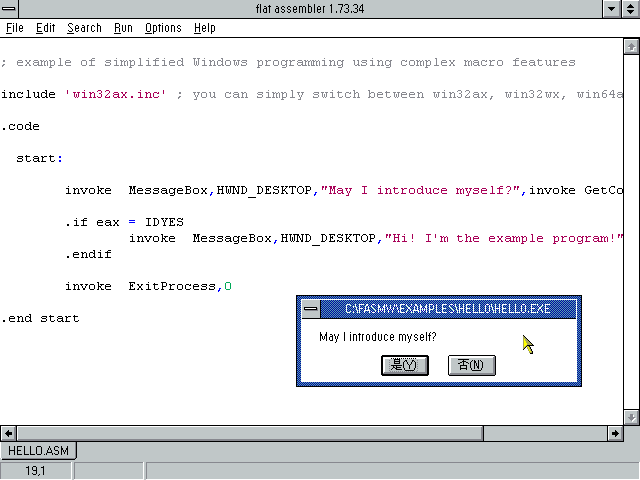Open the HELLO.EXE dialog control menu box
The image size is (640, 480).
click(310, 309)
